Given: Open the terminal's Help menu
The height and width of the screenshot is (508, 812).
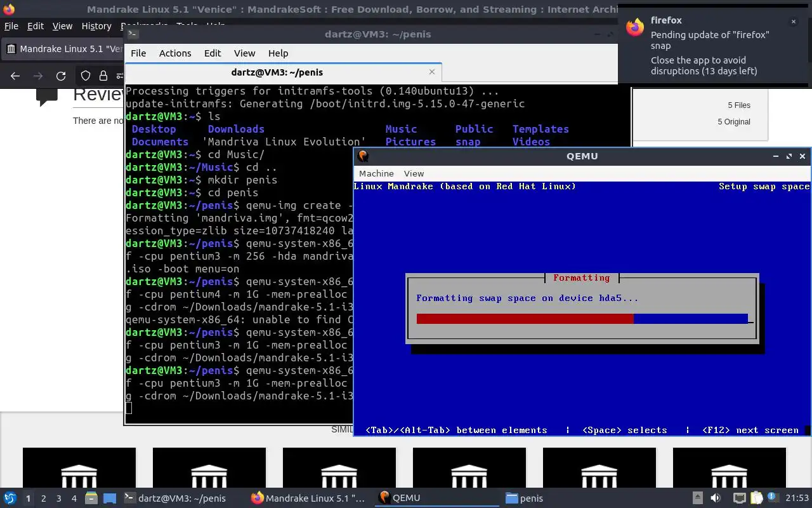Looking at the screenshot, I should click(278, 53).
